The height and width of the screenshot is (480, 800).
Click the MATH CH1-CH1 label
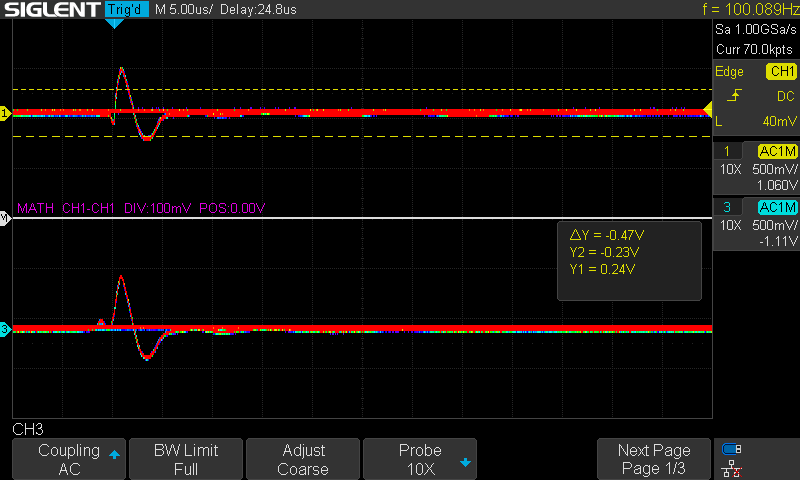pyautogui.click(x=66, y=208)
